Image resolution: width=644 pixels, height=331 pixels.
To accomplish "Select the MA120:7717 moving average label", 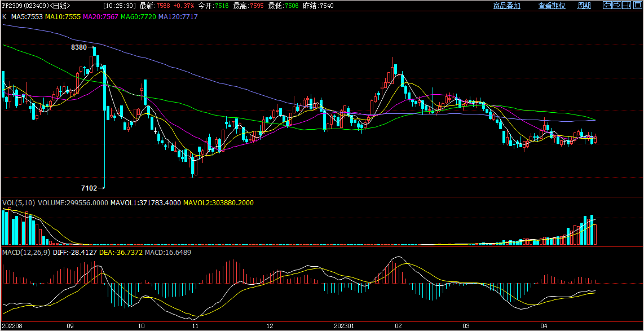I will [178, 17].
